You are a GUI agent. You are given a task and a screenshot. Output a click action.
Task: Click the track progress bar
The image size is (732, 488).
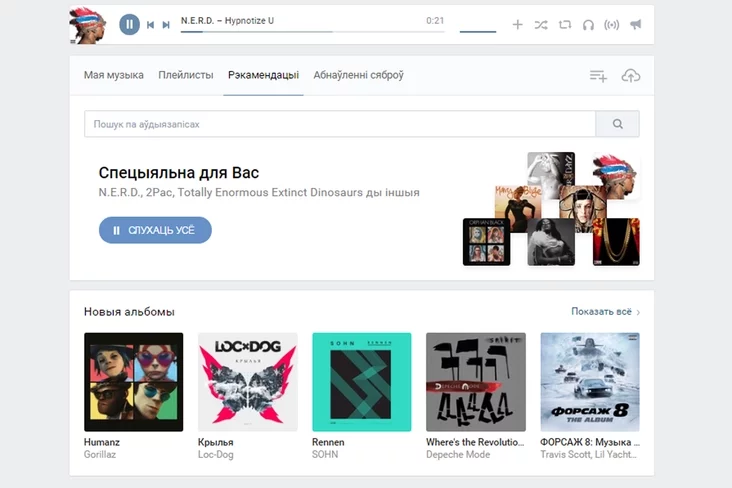[313, 32]
